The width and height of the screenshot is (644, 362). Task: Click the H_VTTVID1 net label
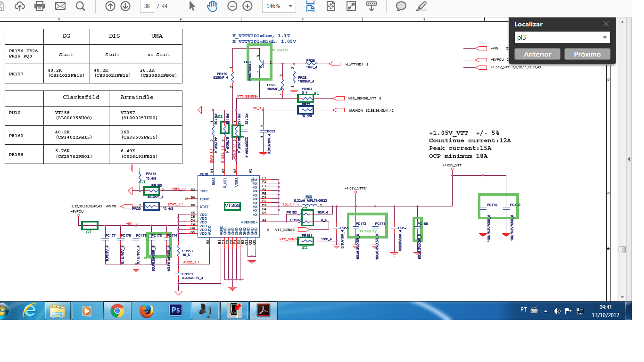pos(355,64)
